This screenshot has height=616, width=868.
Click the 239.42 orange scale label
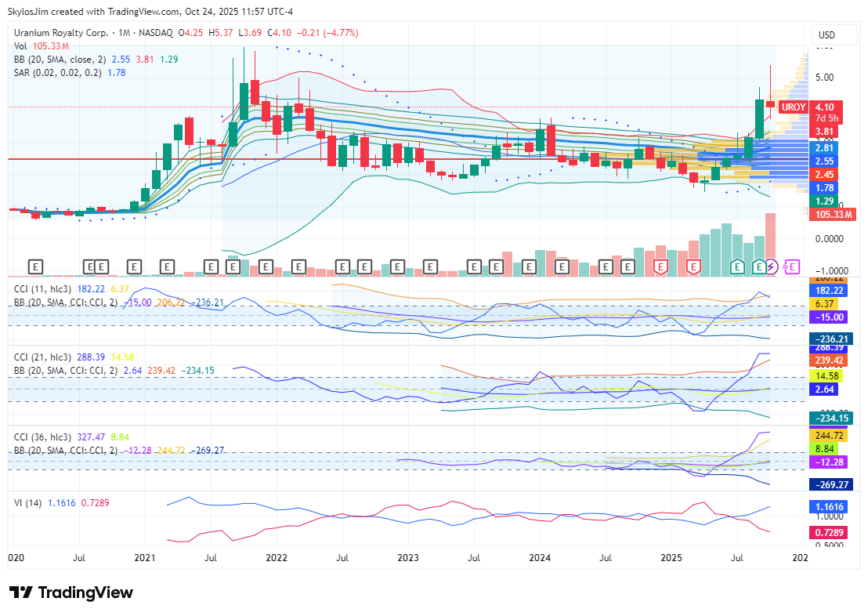(829, 360)
